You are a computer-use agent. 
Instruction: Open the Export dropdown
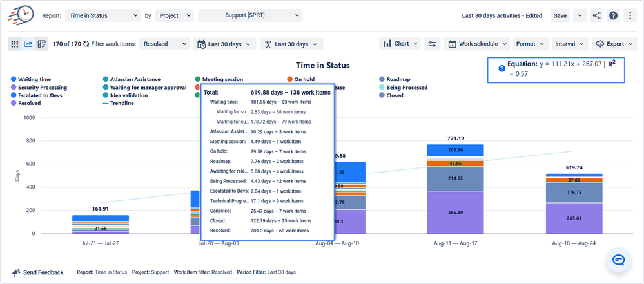[x=613, y=44]
